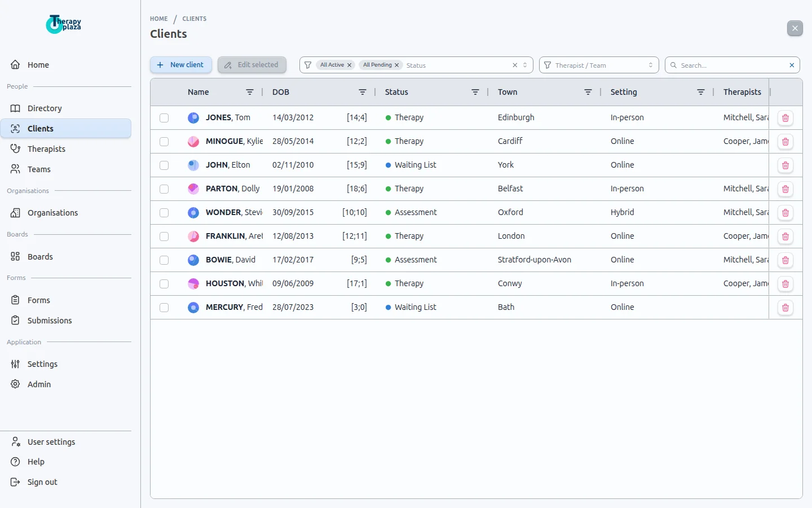Open DOB column filter icon
This screenshot has width=812, height=508.
[363, 92]
